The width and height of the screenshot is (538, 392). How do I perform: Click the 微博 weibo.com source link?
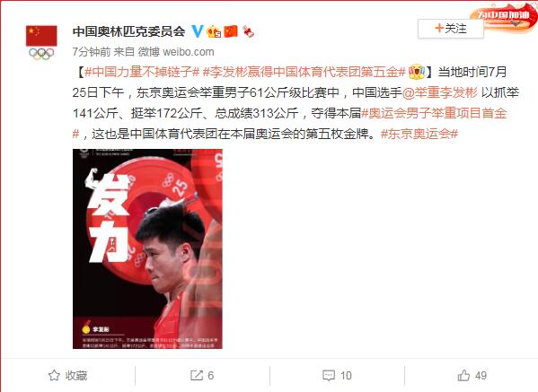pyautogui.click(x=176, y=52)
